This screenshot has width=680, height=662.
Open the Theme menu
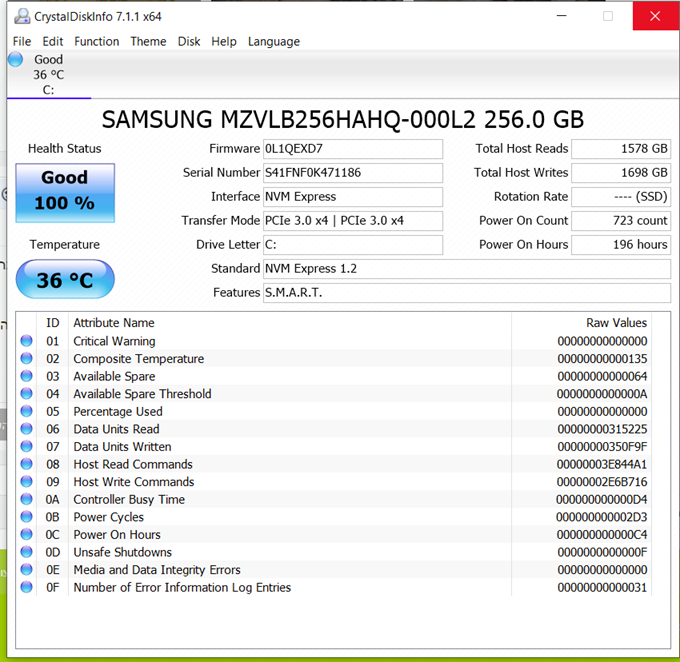click(148, 42)
